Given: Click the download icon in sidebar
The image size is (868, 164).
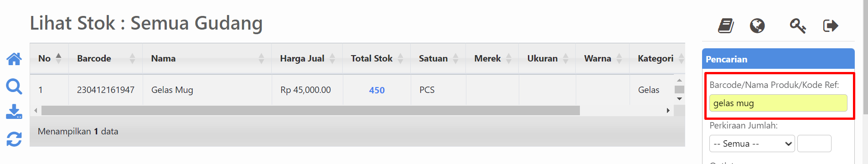Looking at the screenshot, I should [14, 112].
